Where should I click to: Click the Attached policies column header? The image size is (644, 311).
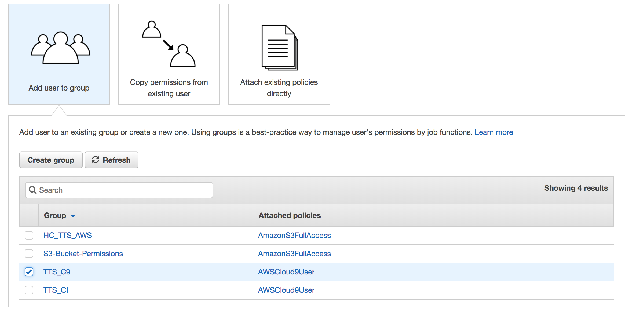(x=290, y=215)
